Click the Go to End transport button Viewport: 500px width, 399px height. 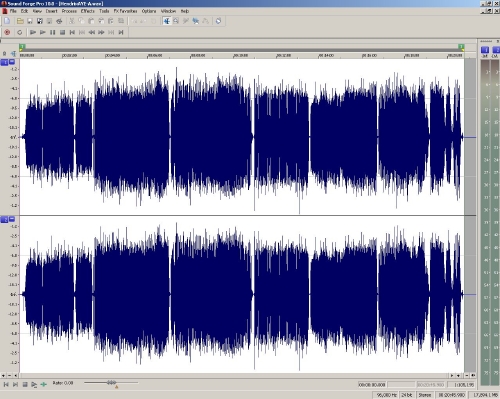[x=121, y=32]
